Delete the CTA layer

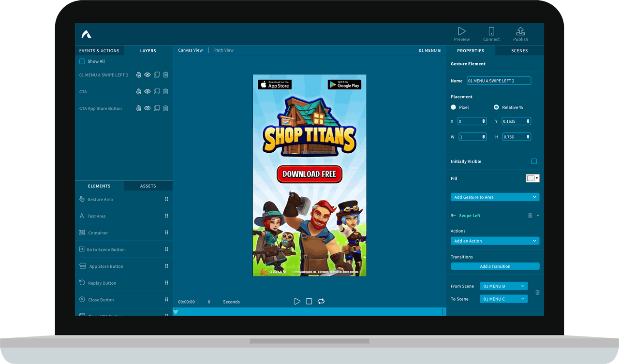pos(165,91)
